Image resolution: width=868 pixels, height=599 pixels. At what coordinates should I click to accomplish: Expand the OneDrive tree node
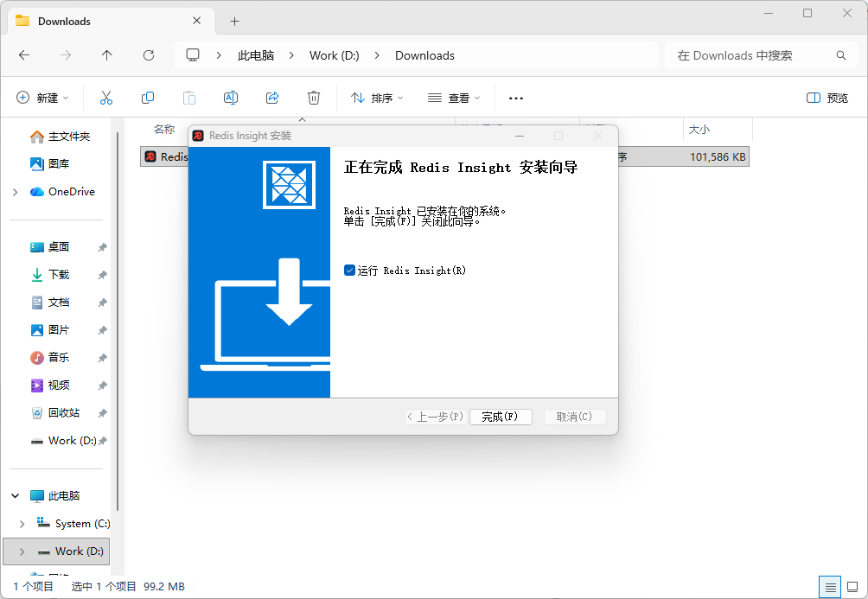16,192
